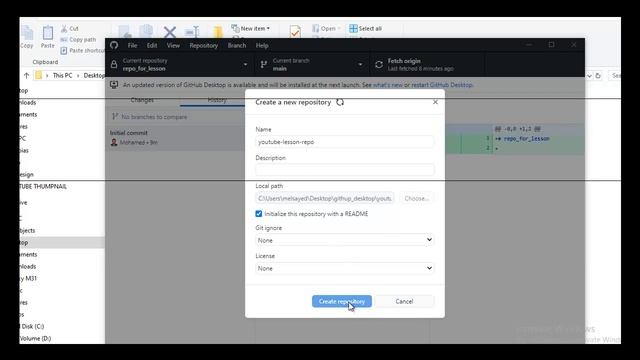Open the Branch menu
The image size is (640, 360).
(x=237, y=45)
